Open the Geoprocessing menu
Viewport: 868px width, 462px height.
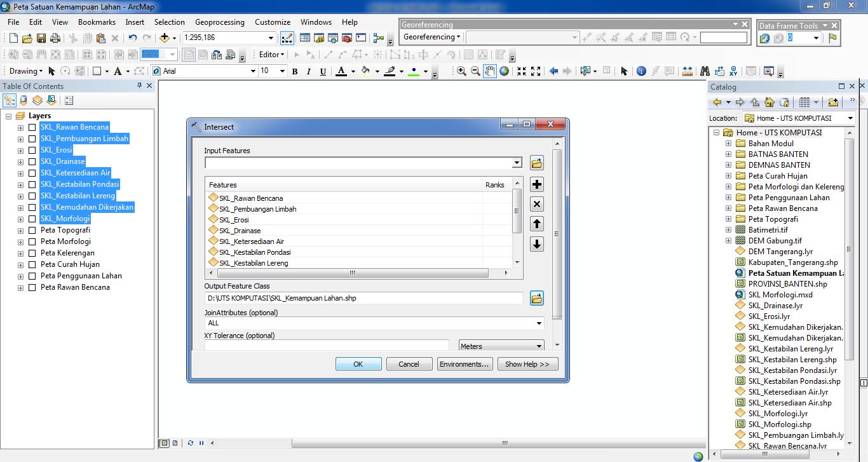click(220, 22)
